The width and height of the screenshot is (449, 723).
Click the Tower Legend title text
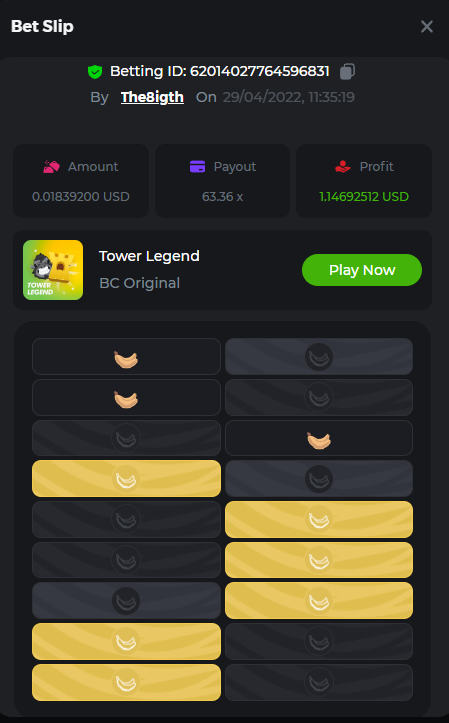149,256
